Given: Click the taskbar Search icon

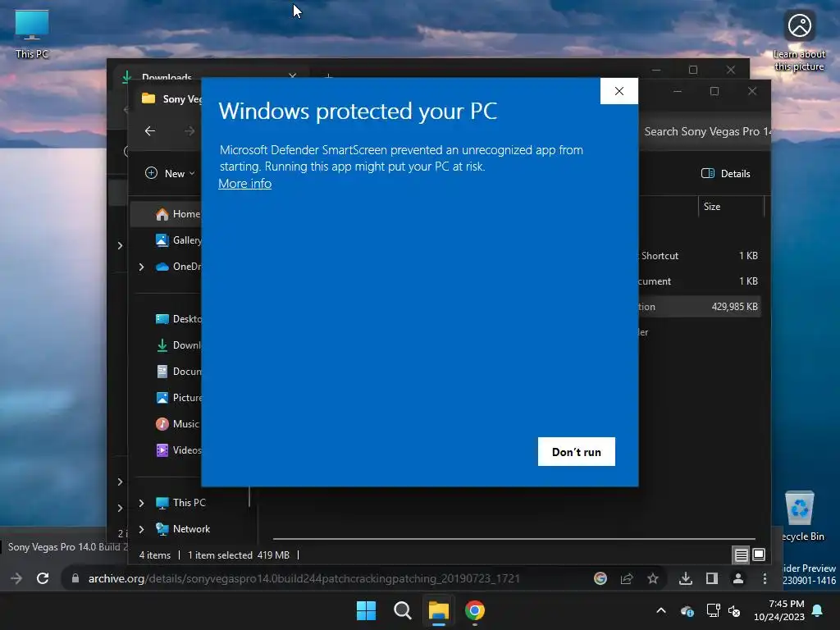Looking at the screenshot, I should tap(402, 610).
